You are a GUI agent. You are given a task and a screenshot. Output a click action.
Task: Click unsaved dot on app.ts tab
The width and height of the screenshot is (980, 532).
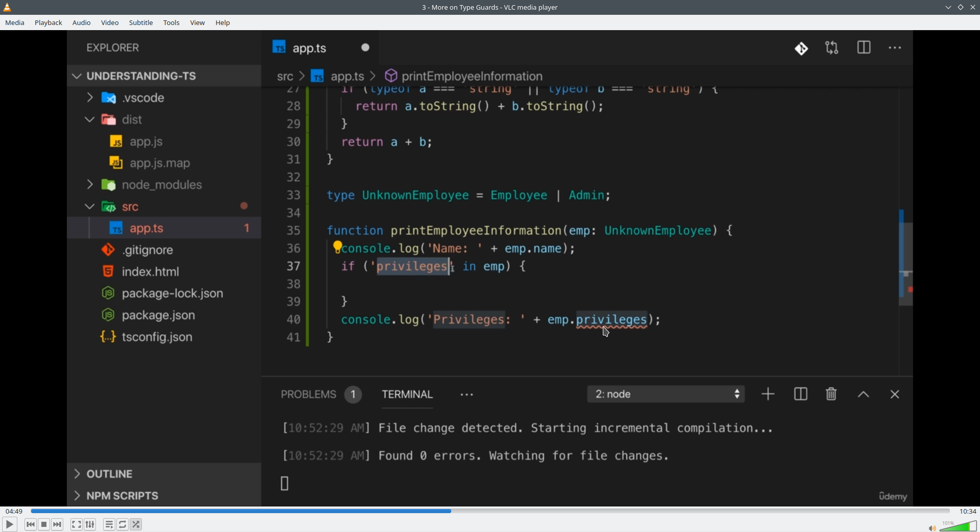click(x=365, y=47)
